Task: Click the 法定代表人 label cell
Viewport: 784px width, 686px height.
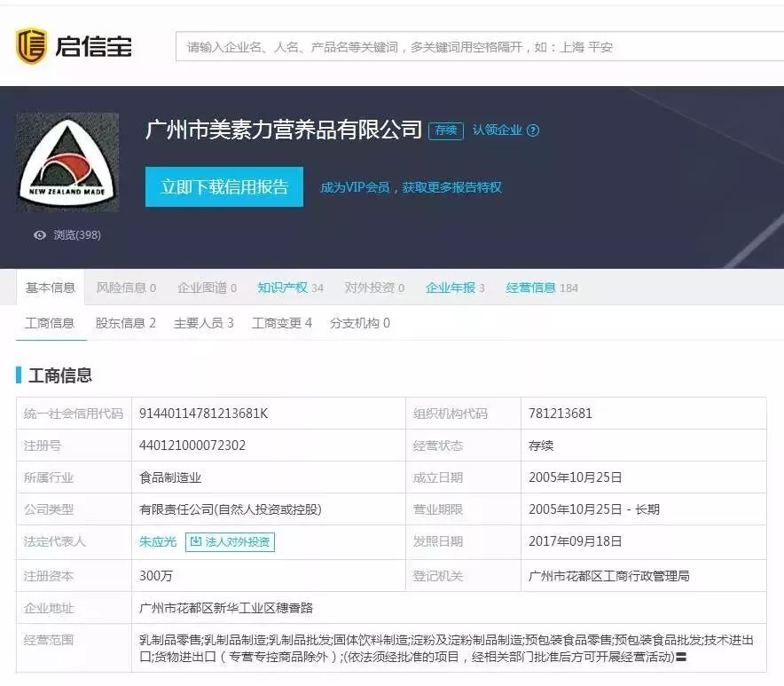Action: click(x=74, y=542)
